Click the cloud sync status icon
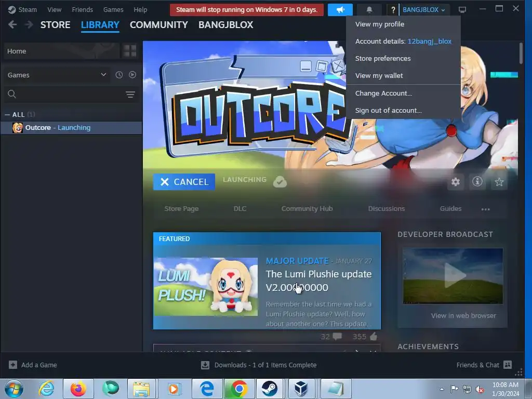The width and height of the screenshot is (532, 399). pos(280,182)
